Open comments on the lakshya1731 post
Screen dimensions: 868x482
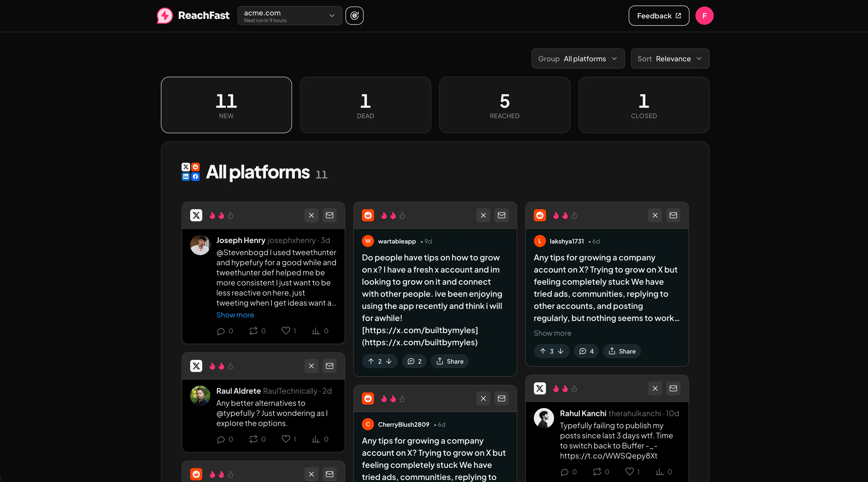coord(586,351)
